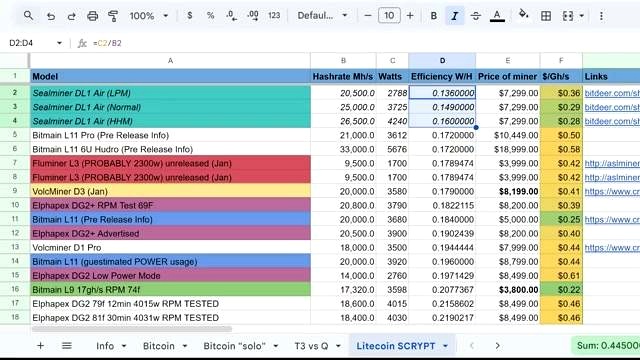Viewport: 640px width, 360px height.
Task: Click the search menus magnifier icon
Action: click(x=28, y=16)
